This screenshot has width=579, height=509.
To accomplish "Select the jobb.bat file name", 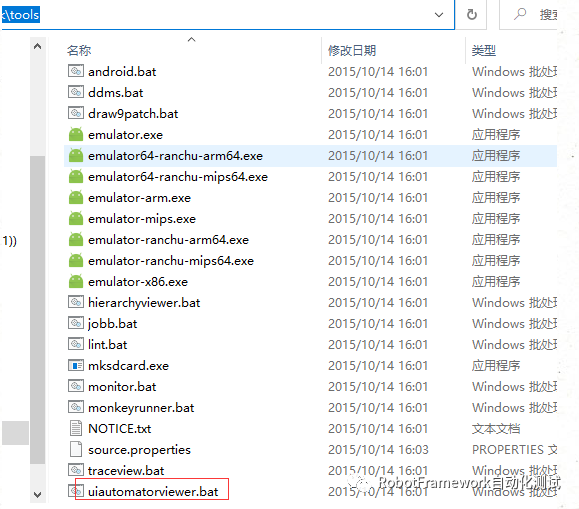I will 113,324.
